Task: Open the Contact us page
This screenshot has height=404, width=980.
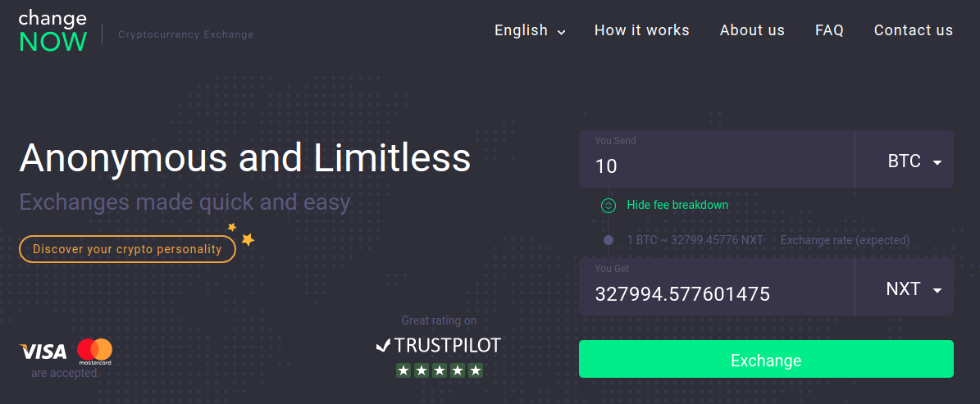Action: (x=914, y=30)
